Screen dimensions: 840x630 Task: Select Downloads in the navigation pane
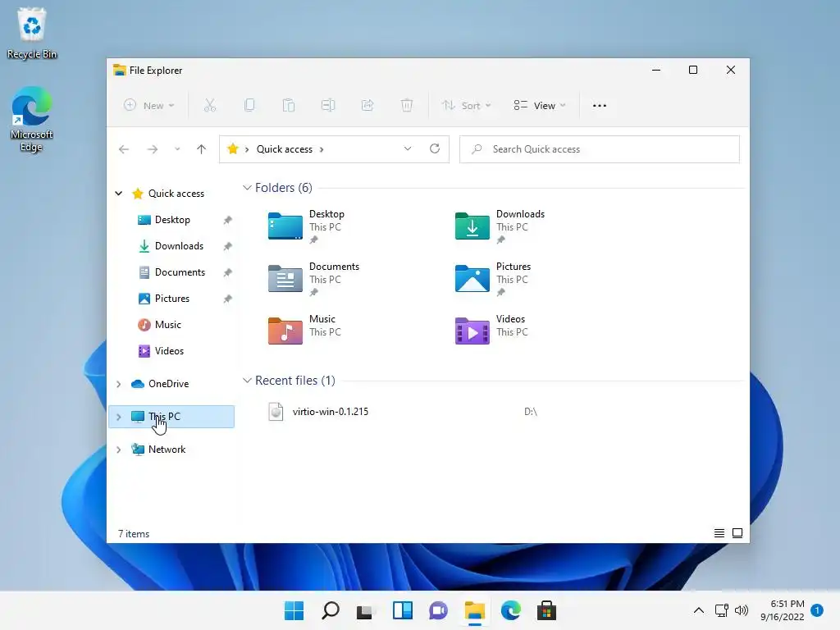pos(179,246)
